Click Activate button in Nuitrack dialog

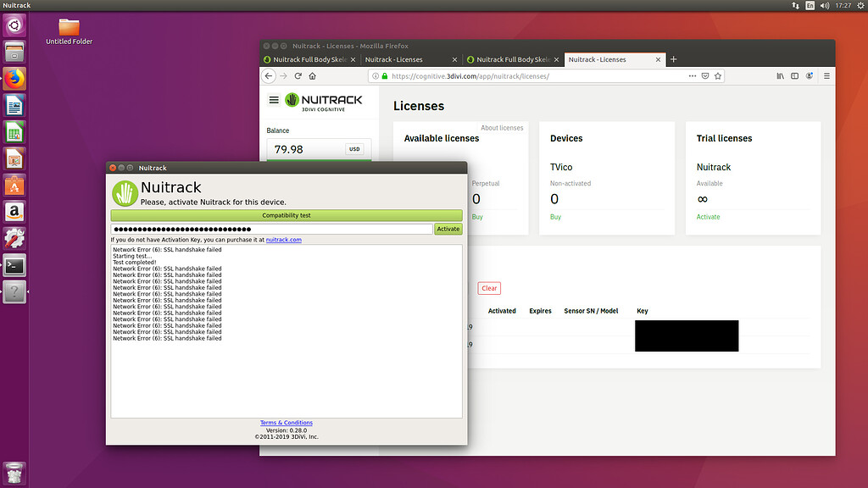pos(448,229)
